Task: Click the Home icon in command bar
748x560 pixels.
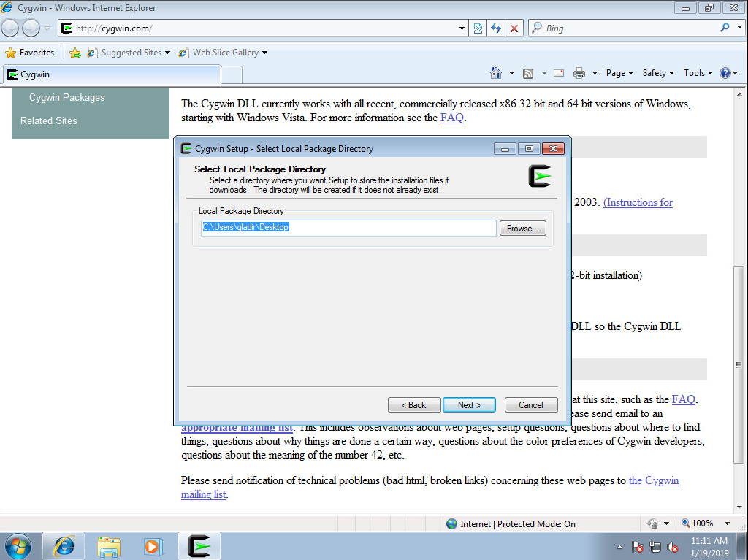Action: [496, 73]
